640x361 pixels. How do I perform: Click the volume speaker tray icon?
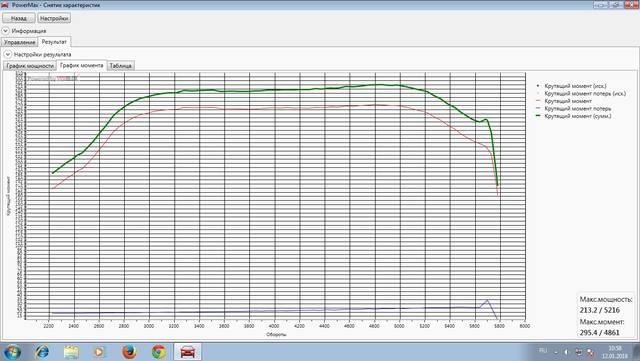[x=567, y=352]
